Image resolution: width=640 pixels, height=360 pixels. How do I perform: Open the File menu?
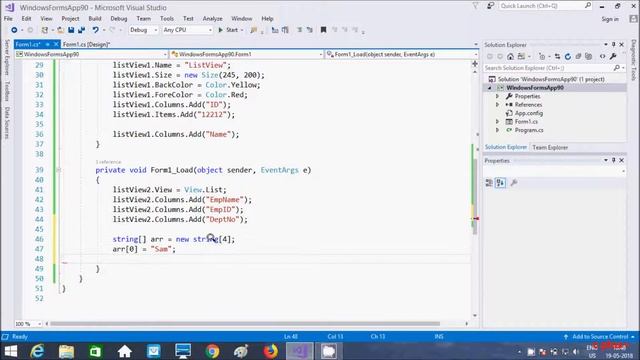click(x=8, y=18)
